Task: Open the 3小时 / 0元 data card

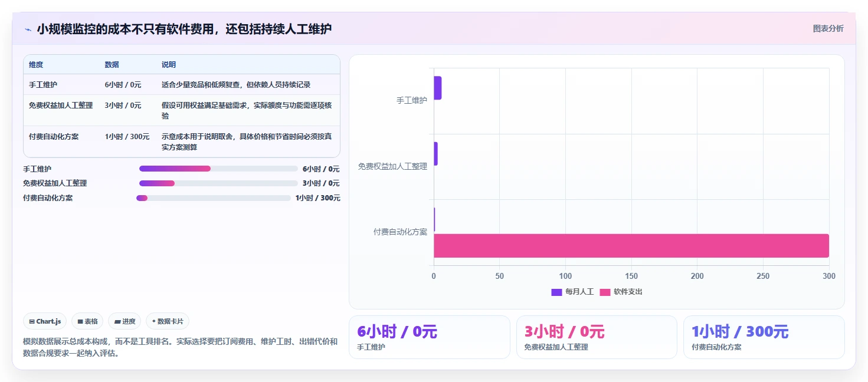Action: pos(597,337)
